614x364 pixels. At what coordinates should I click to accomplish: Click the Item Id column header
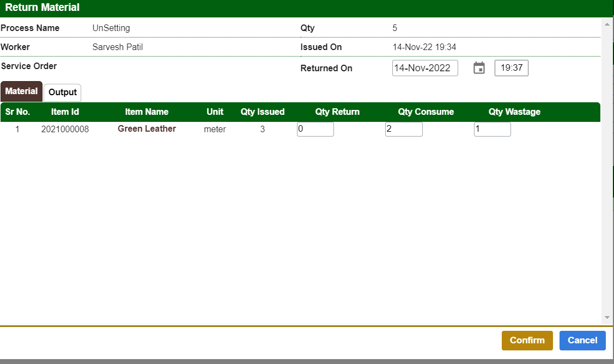point(65,112)
